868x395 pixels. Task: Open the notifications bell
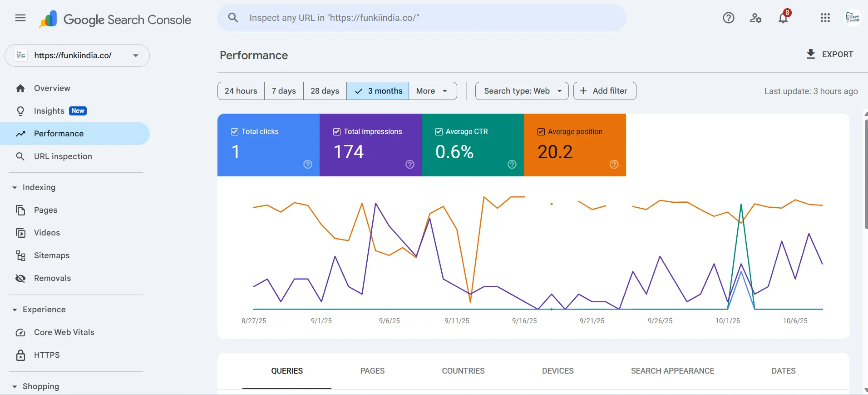783,18
